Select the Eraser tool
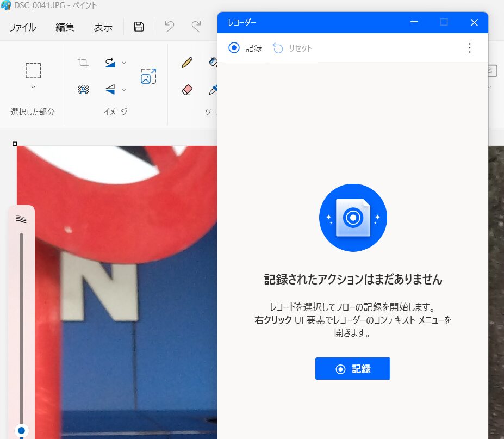The height and width of the screenshot is (439, 504). 187,90
